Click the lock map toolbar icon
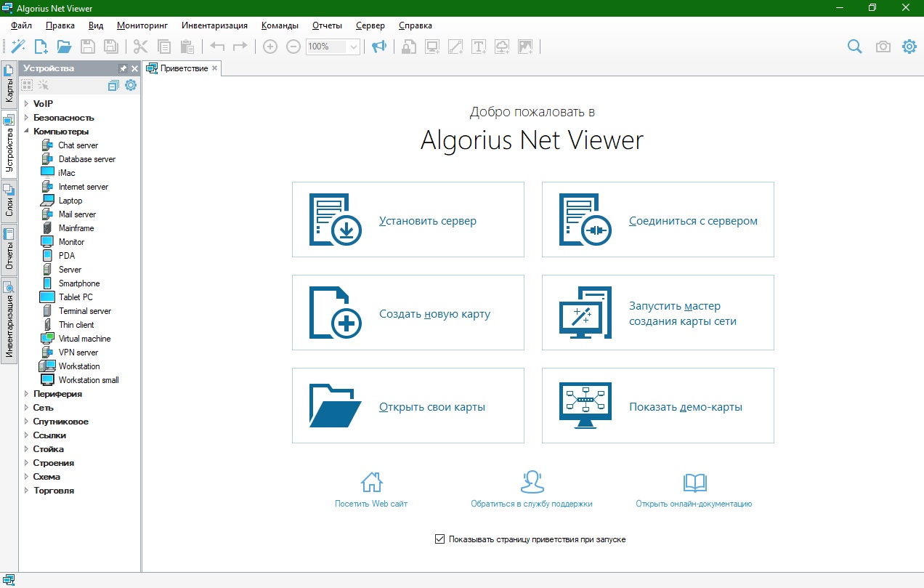This screenshot has height=588, width=924. pos(409,47)
